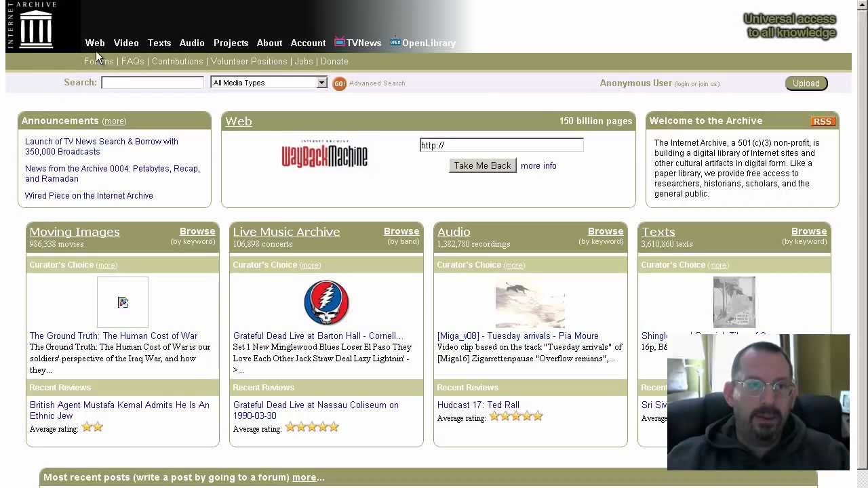
Task: Open the Hudcast 17: Ted Rall review
Action: click(478, 405)
